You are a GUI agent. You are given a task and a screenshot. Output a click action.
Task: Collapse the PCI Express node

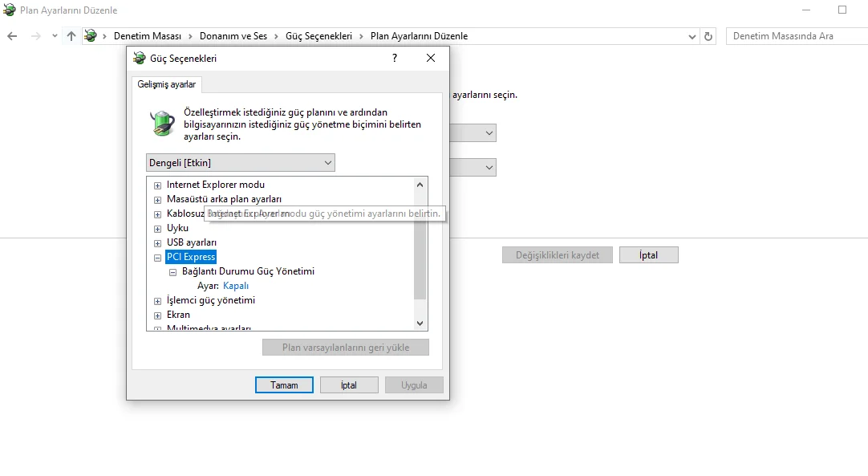pos(158,258)
